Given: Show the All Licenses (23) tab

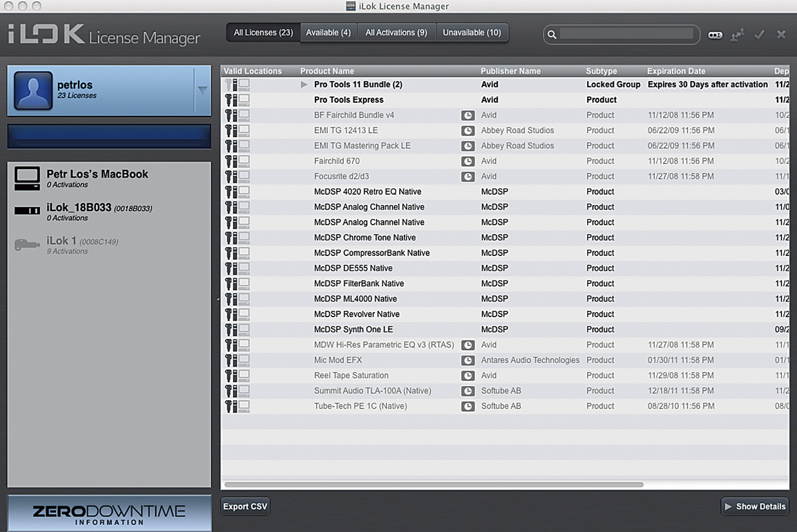Looking at the screenshot, I should tap(263, 33).
